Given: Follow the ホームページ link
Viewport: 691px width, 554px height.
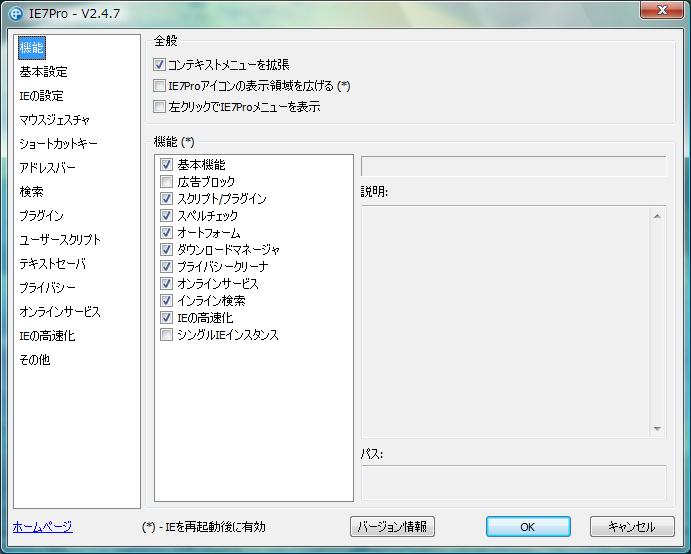Looking at the screenshot, I should click(42, 526).
